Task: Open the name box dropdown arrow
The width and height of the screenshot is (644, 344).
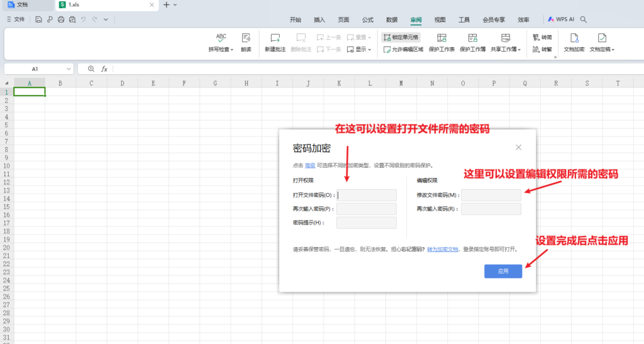Action: pyautogui.click(x=68, y=69)
